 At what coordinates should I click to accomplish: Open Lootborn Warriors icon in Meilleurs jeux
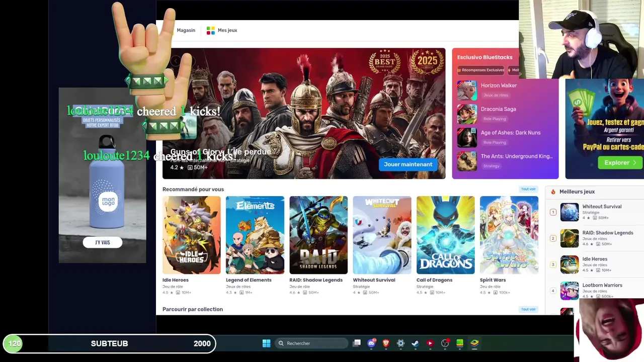(570, 291)
